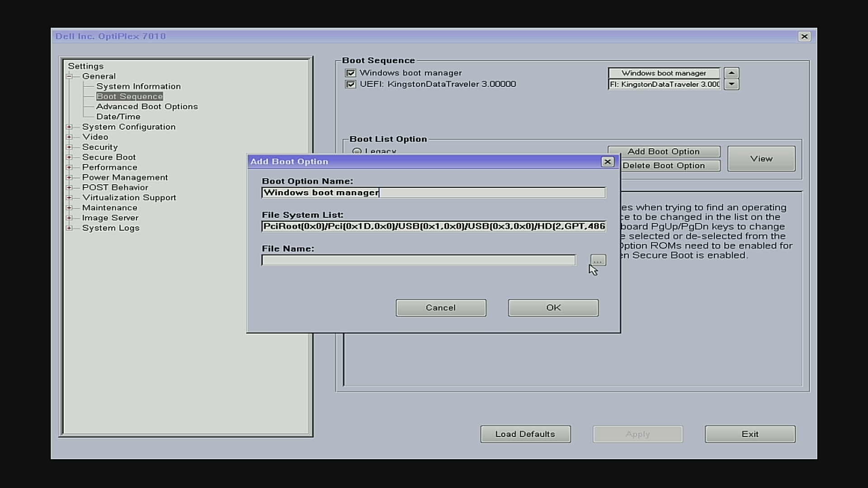Screen dimensions: 868x488
Task: Uncheck UEFI KingstonDataTraveler boot checkbox
Action: click(350, 84)
